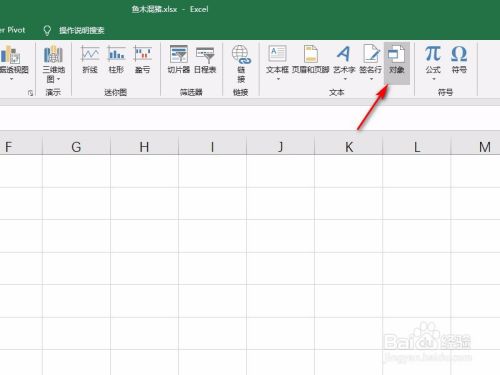Click the lightbulb Tell Me icon

click(47, 30)
